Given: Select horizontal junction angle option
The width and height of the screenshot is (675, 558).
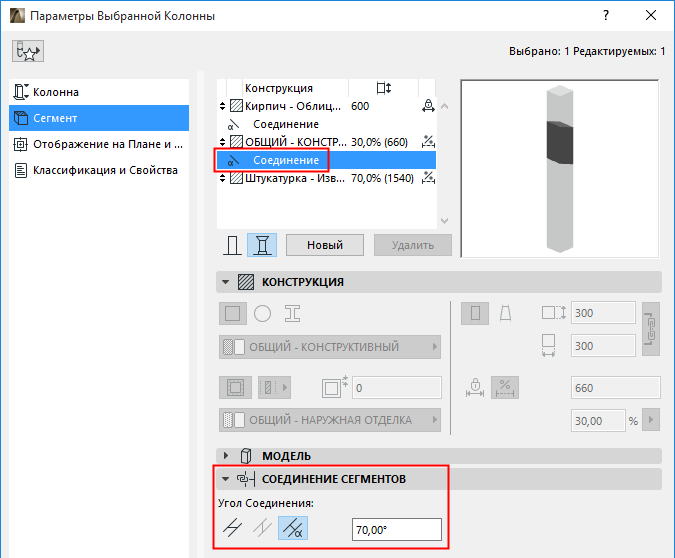Looking at the screenshot, I should tap(232, 528).
